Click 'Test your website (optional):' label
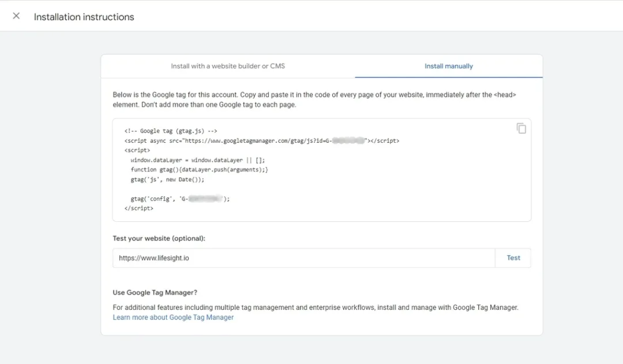 [x=159, y=238]
